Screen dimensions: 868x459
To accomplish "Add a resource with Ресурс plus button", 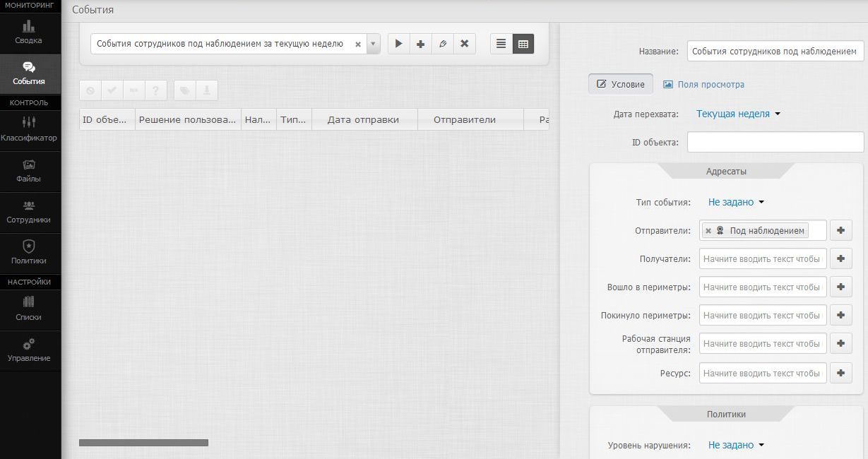I will pyautogui.click(x=840, y=373).
